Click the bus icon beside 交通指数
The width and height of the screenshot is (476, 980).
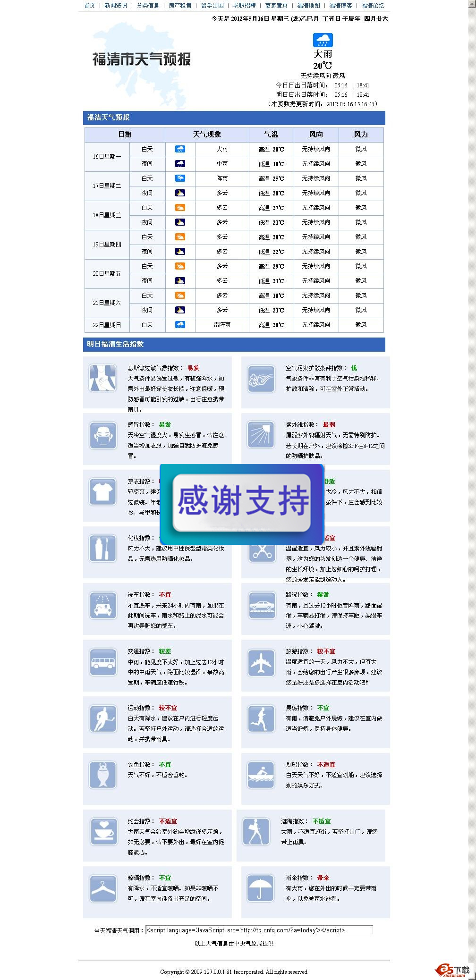point(102,662)
